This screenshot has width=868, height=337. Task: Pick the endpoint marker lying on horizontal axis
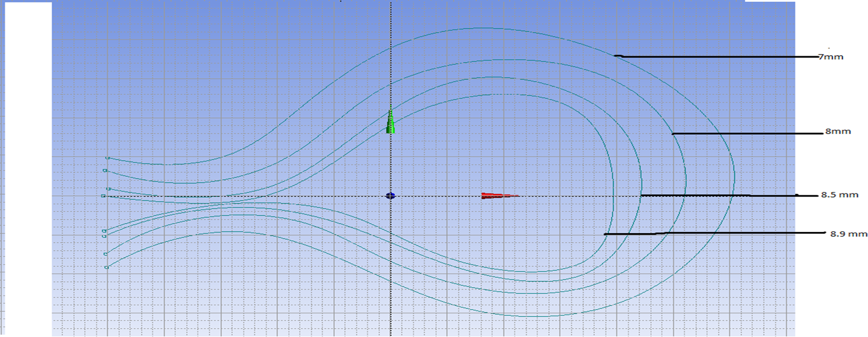[x=103, y=196]
